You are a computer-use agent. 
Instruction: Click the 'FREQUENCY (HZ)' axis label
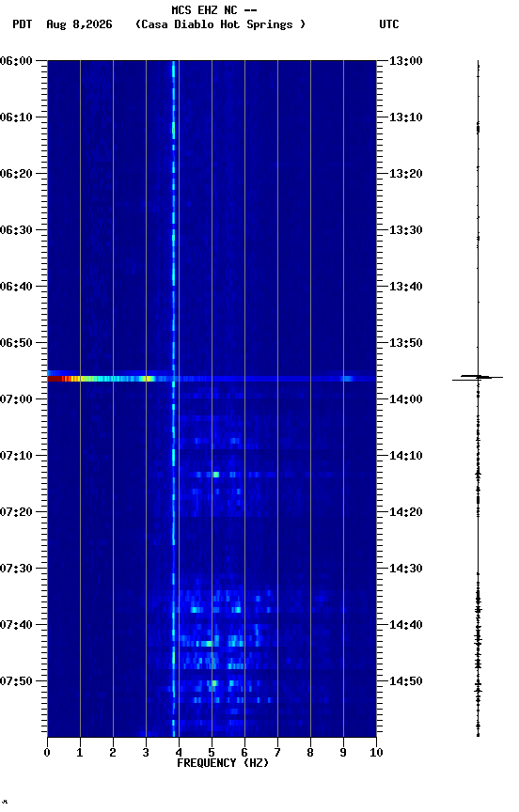tap(223, 763)
